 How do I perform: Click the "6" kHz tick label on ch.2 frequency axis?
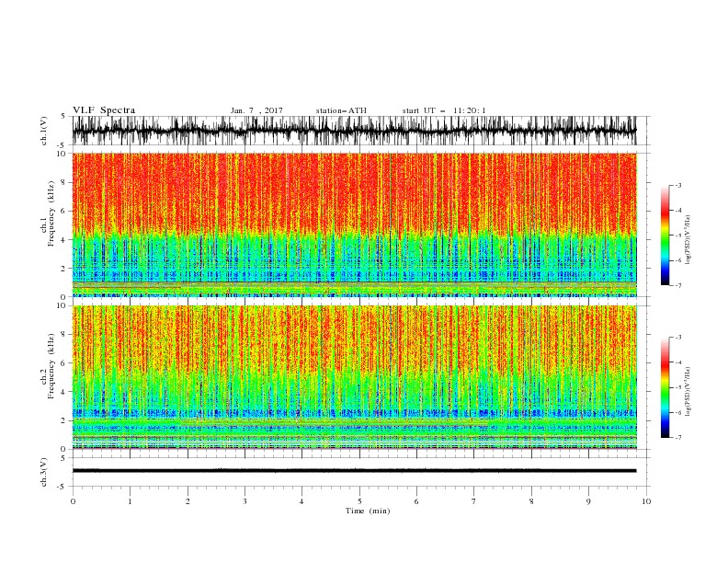[64, 363]
